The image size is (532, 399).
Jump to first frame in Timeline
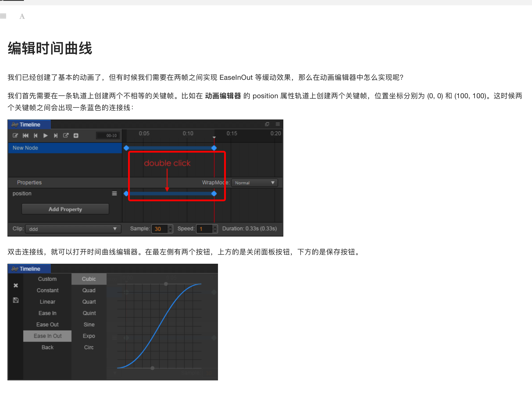click(x=25, y=135)
